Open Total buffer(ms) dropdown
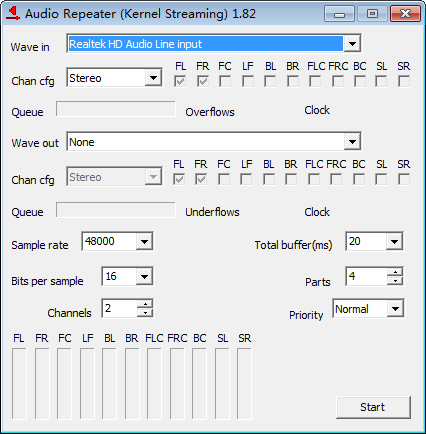This screenshot has width=426, height=434. [394, 241]
